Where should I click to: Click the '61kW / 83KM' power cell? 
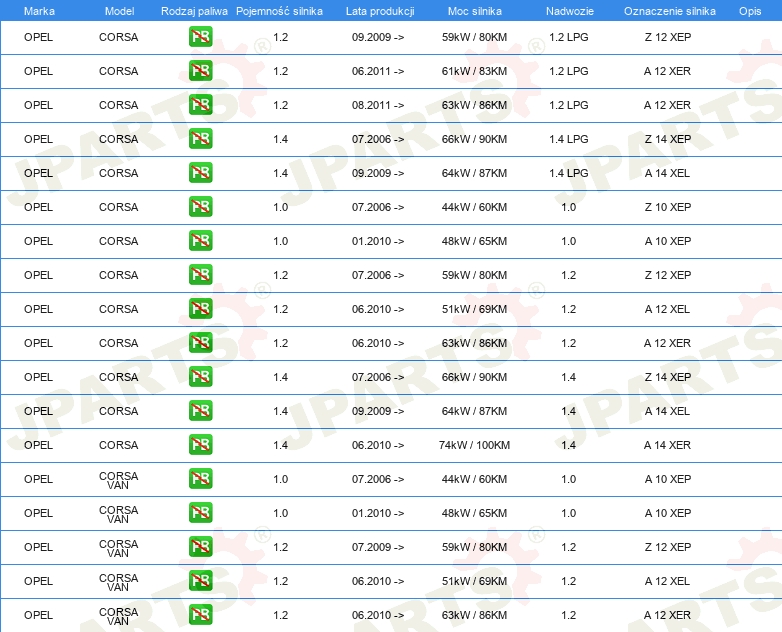(x=474, y=71)
